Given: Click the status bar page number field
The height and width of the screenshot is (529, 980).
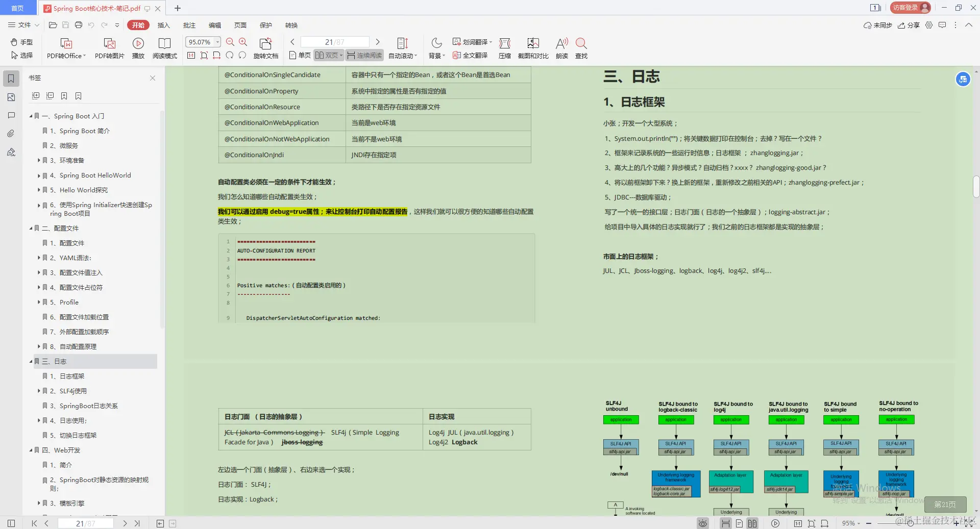Looking at the screenshot, I should point(86,523).
